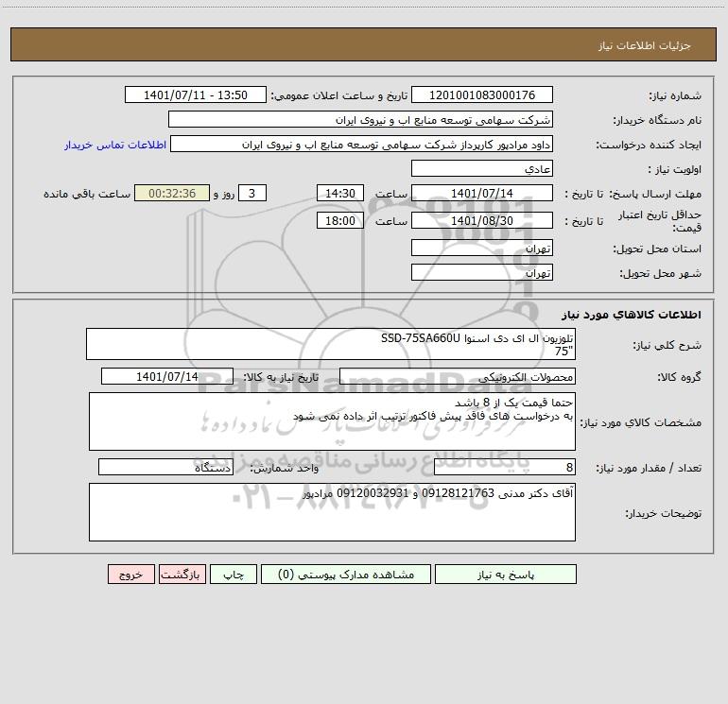728x704 pixels.
Task: Click the announcement date field 1401/07/11 - 13:50
Action: click(x=196, y=94)
